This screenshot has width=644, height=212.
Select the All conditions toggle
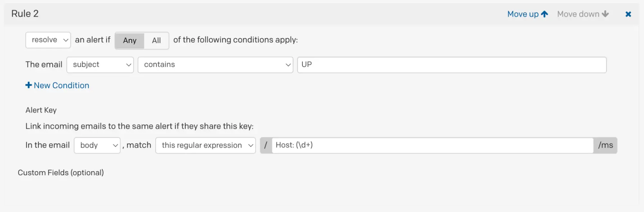tap(156, 41)
